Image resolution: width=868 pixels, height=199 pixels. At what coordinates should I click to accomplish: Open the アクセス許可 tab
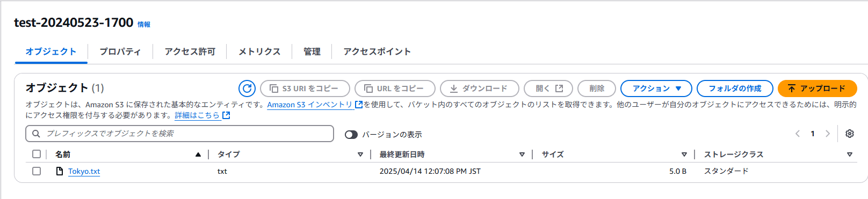tap(190, 51)
